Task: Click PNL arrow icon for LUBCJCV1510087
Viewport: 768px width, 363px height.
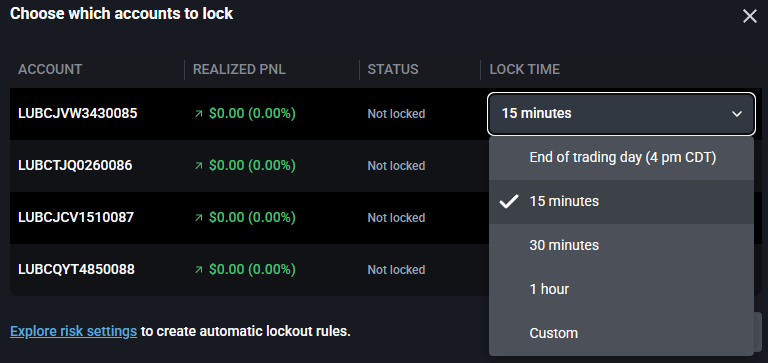Action: [x=198, y=218]
